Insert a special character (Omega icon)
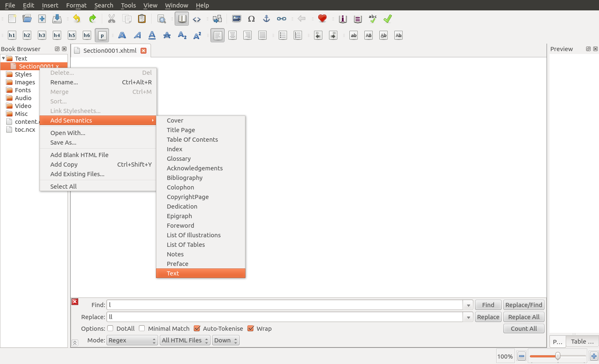Image resolution: width=599 pixels, height=364 pixels. click(252, 19)
